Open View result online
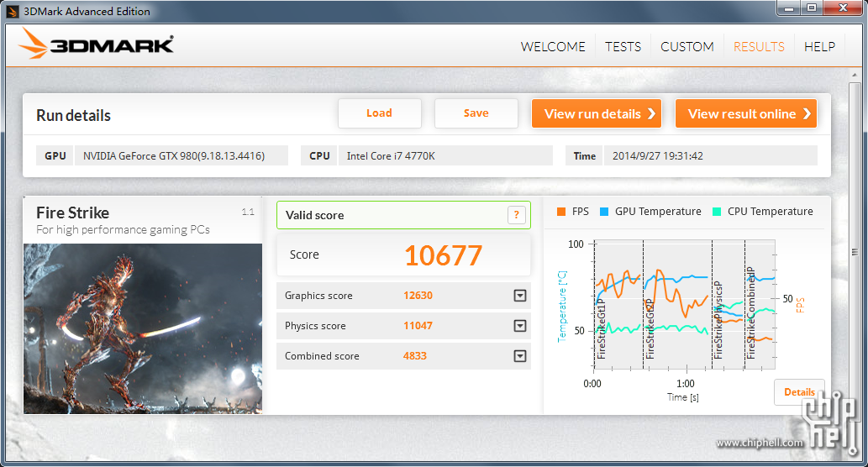 (x=745, y=113)
